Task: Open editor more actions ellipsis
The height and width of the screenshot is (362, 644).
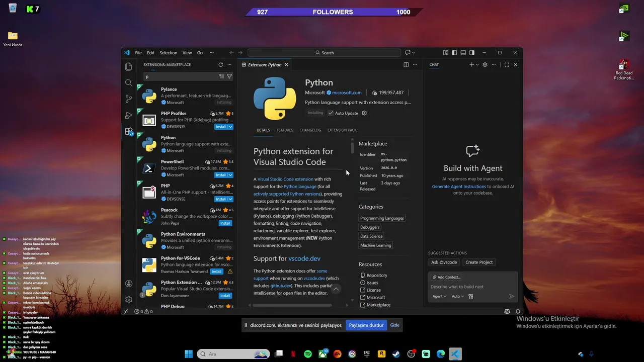Action: click(x=415, y=65)
